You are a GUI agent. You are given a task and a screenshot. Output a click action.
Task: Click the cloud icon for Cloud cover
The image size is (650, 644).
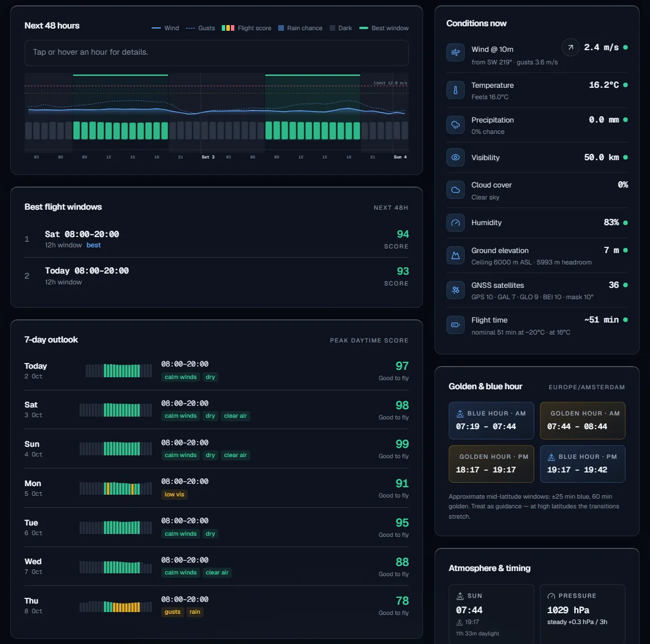click(x=455, y=190)
